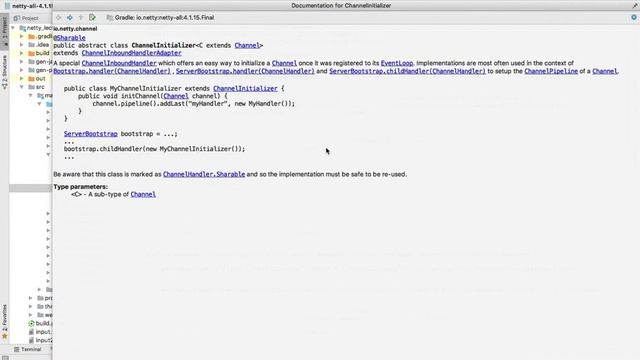This screenshot has height=360, width=640.
Task: Click the io.netty.channel package name
Action: (76, 29)
